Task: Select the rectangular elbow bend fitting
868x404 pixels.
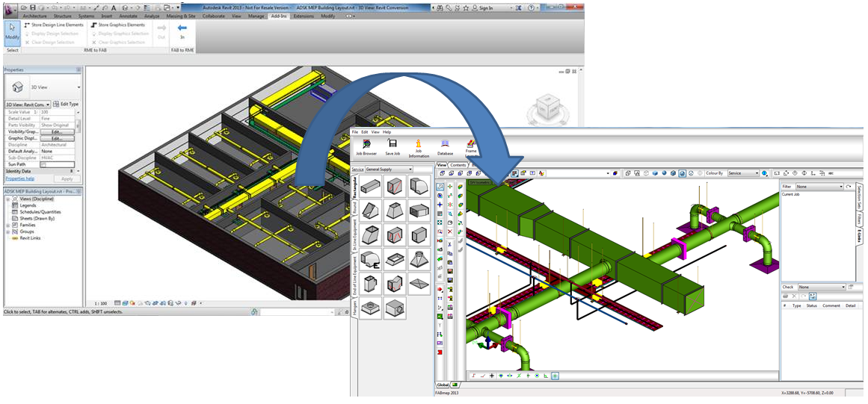Action: click(419, 187)
